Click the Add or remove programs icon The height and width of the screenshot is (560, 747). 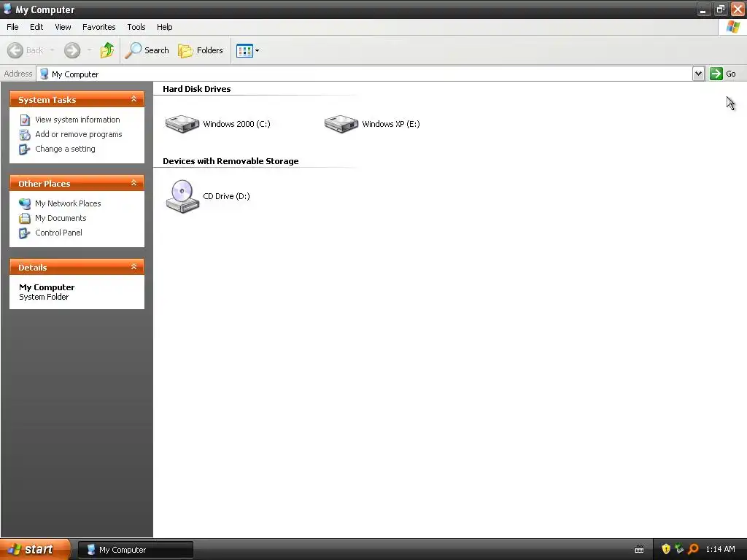(x=25, y=135)
